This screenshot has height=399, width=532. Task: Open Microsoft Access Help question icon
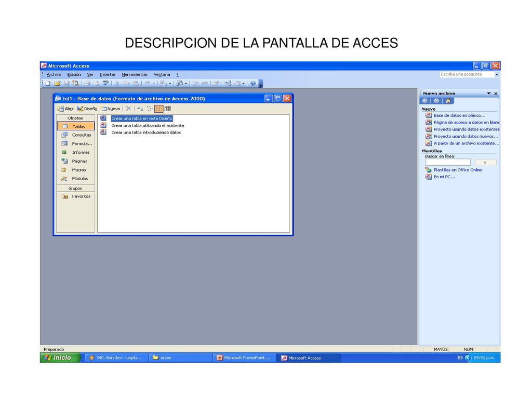tap(253, 83)
